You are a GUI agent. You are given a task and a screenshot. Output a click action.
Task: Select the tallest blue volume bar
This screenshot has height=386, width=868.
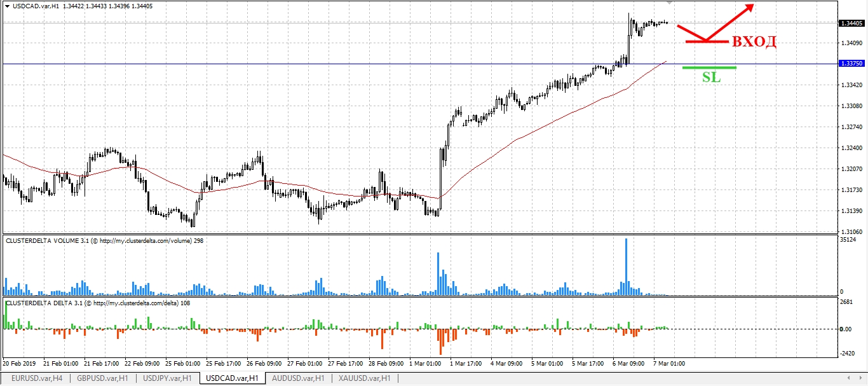[x=626, y=266]
